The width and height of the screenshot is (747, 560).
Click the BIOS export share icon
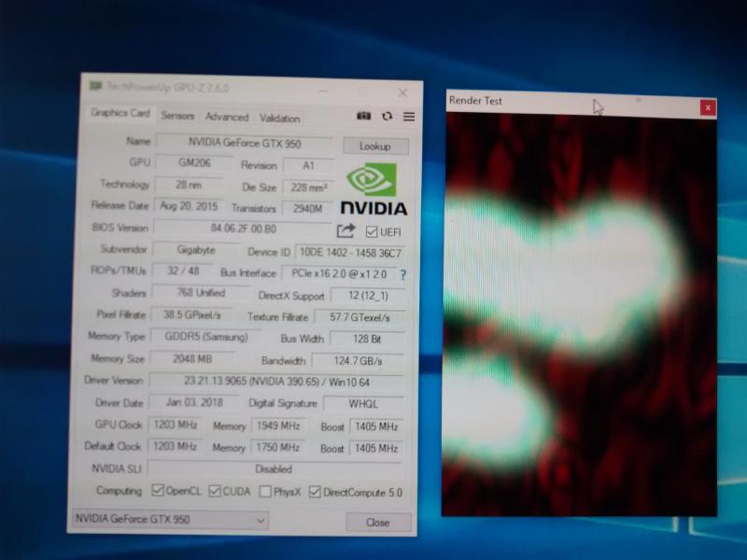345,231
